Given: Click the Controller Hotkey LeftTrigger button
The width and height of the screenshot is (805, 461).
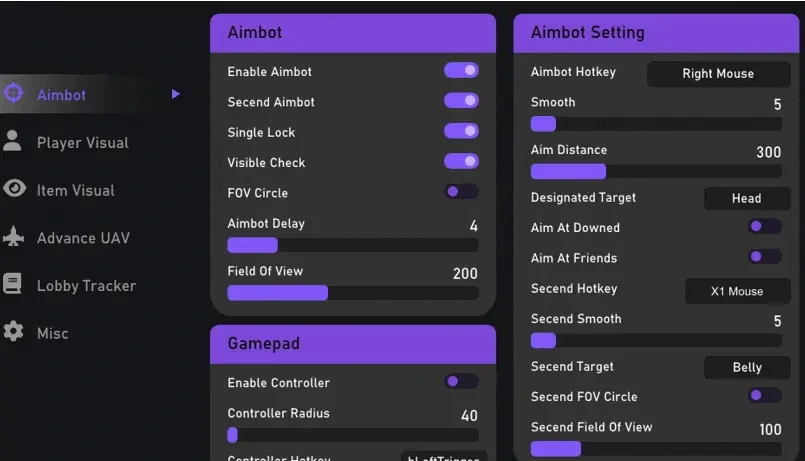Looking at the screenshot, I should (444, 456).
